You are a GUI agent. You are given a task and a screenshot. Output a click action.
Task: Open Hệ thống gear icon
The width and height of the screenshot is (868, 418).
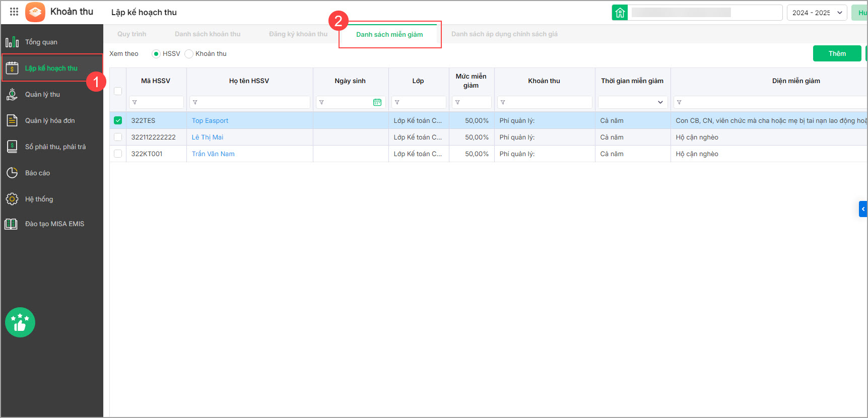[x=12, y=199]
